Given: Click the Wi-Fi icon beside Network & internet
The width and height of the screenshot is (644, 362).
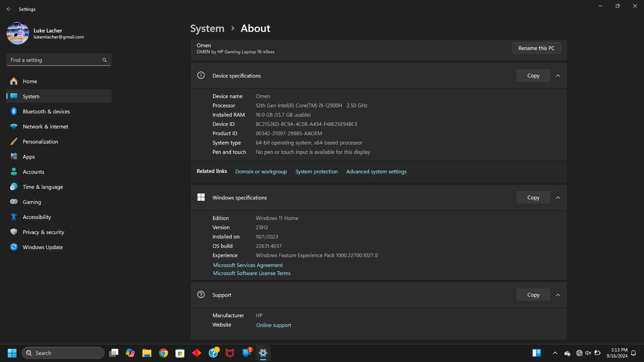Looking at the screenshot, I should (x=14, y=126).
